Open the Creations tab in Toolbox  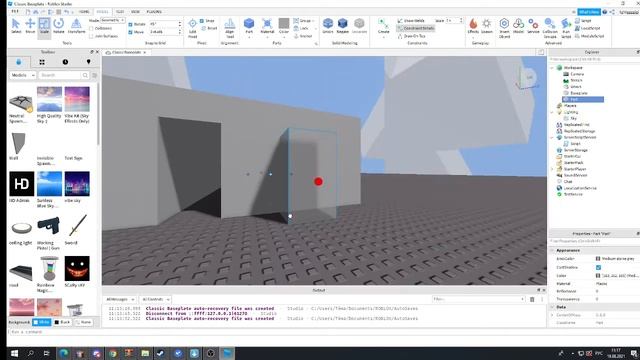pos(89,62)
